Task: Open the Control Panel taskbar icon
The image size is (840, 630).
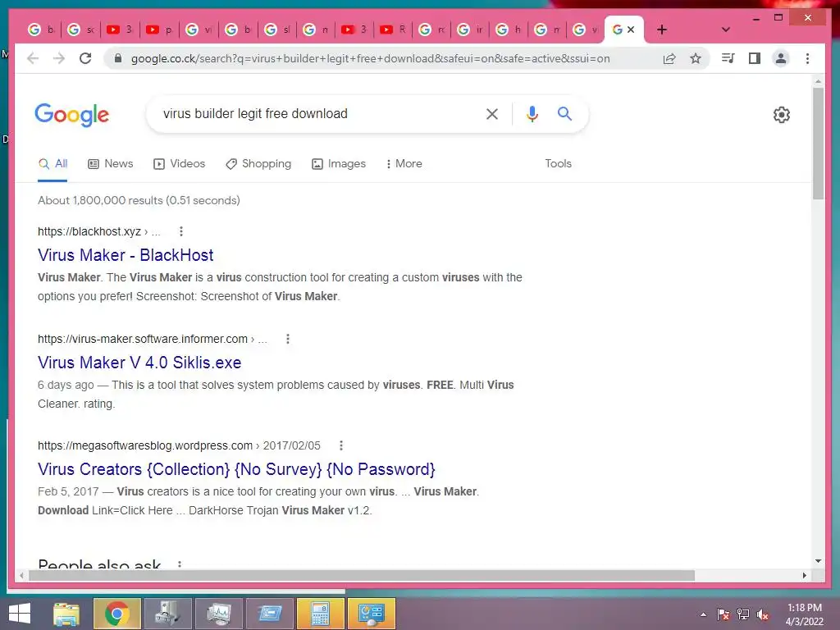Action: click(x=372, y=614)
